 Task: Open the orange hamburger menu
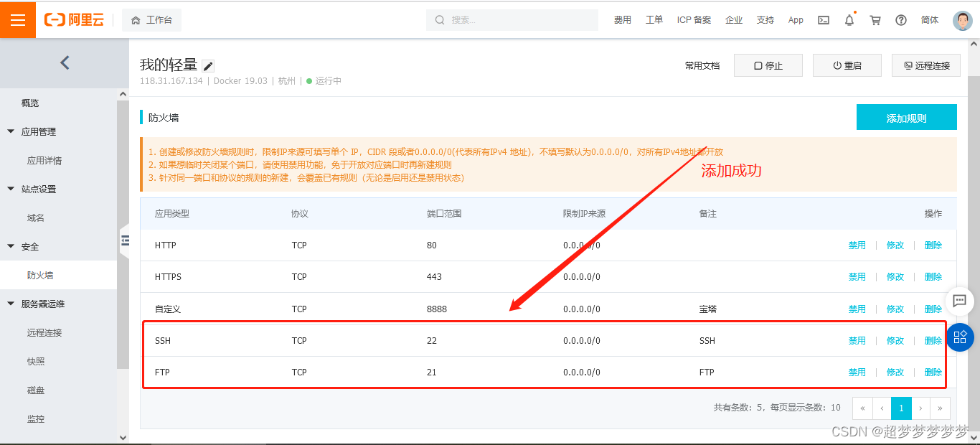click(18, 19)
